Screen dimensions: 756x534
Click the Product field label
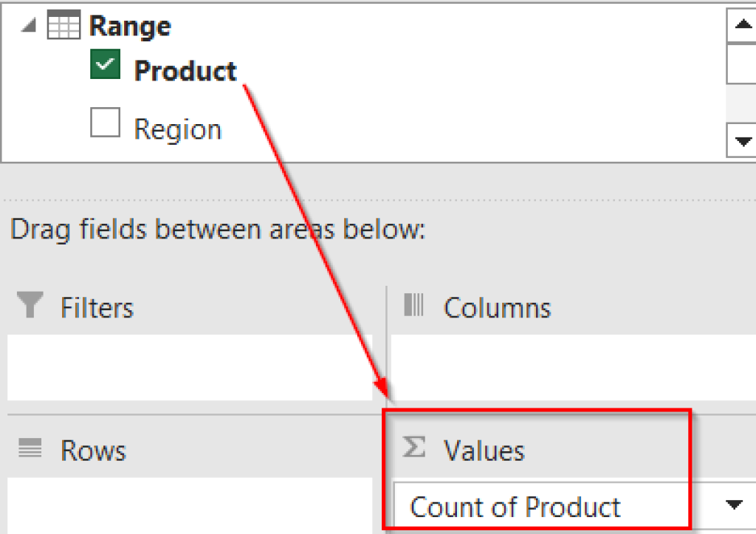(185, 70)
